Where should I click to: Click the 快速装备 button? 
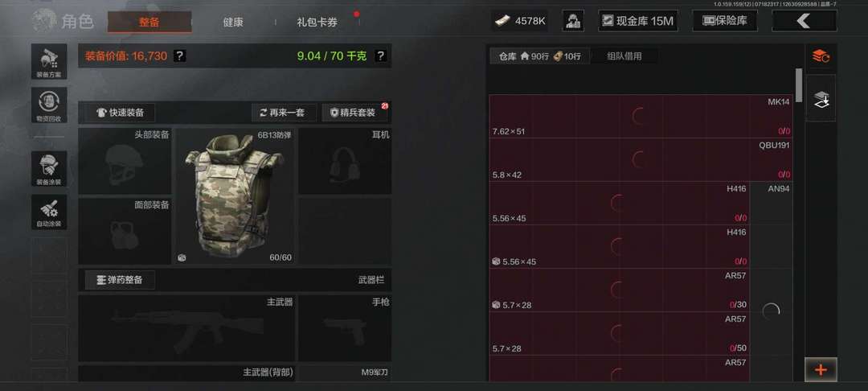pos(120,113)
